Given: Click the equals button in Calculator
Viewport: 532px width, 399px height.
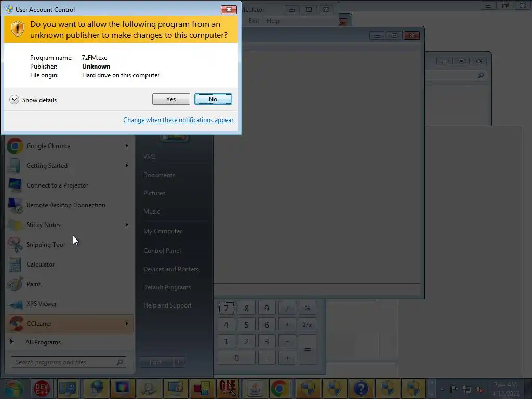Looking at the screenshot, I should click(308, 350).
